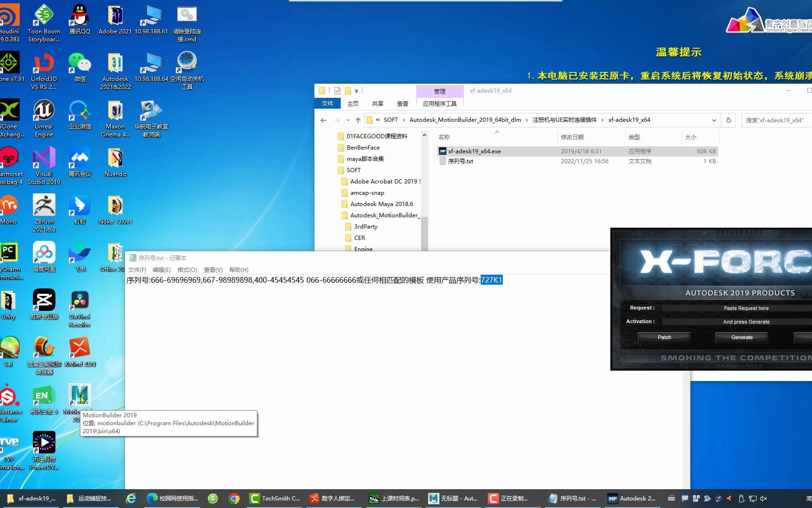Viewport: 812px width, 508px height.
Task: Expand the address bar history dropdown
Action: coord(714,120)
